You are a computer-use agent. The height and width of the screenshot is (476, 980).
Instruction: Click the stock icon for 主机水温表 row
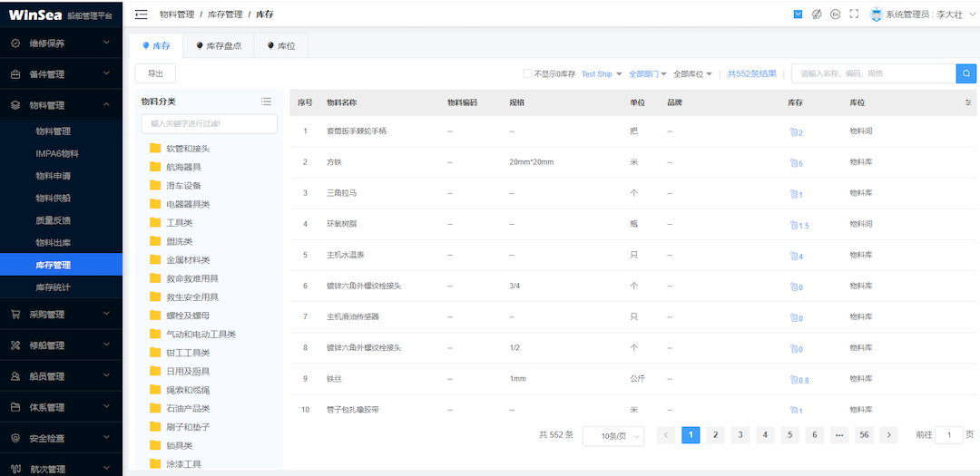[794, 256]
